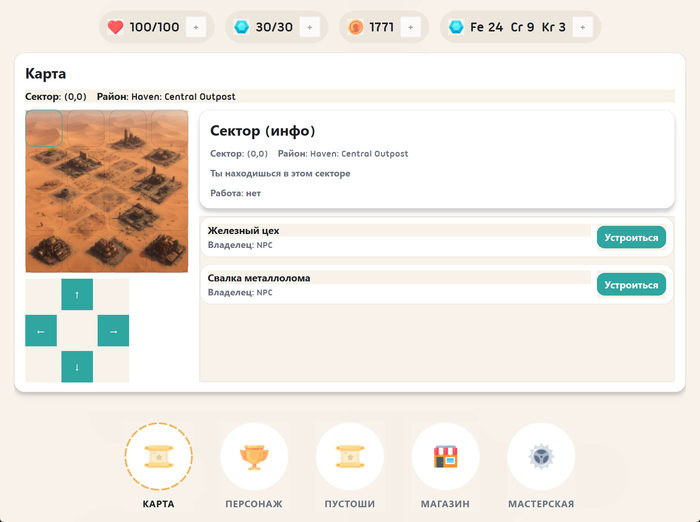
Task: Open the Карта tab in bottom navigation
Action: pos(158,457)
